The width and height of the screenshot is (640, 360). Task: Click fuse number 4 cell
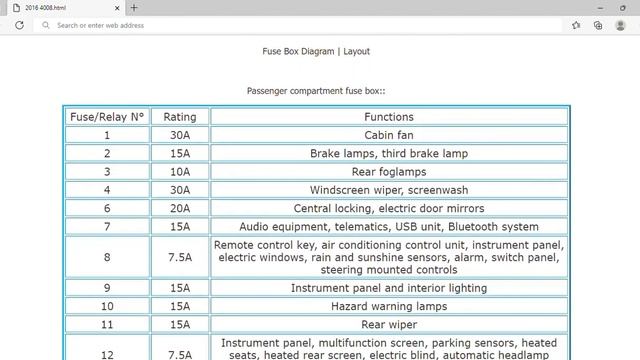(107, 190)
